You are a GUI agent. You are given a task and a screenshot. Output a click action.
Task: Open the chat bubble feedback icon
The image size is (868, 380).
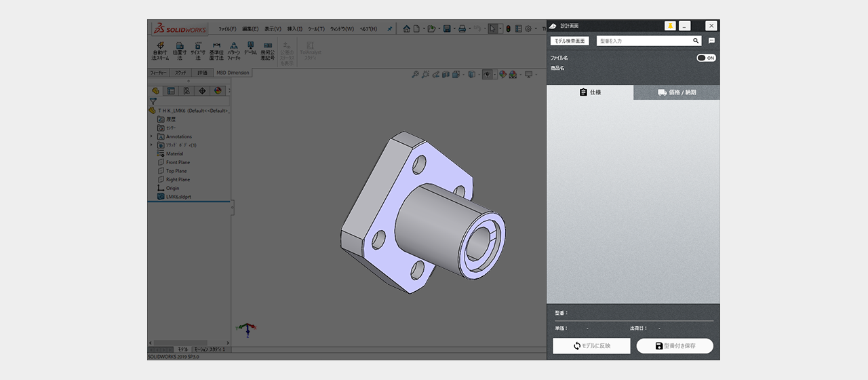pos(711,41)
